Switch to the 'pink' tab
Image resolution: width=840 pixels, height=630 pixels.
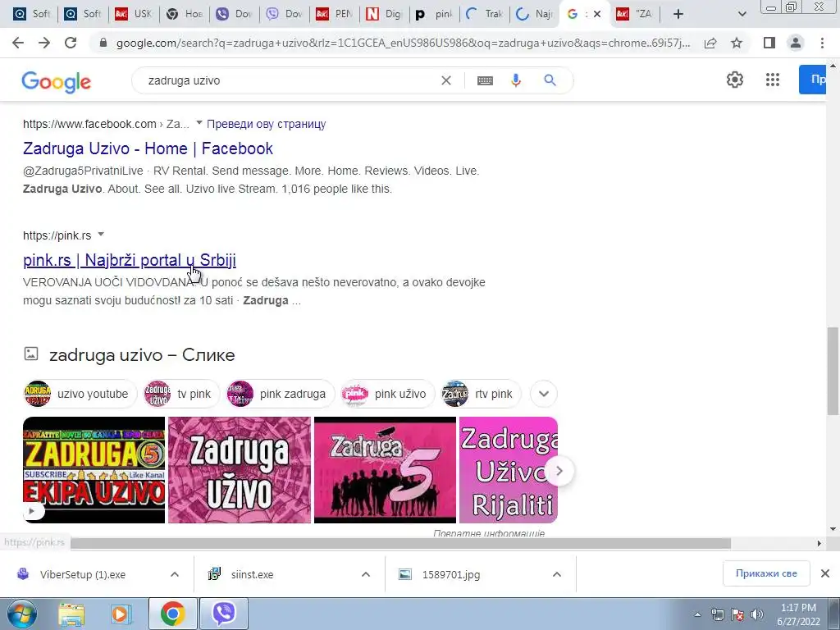pos(435,14)
